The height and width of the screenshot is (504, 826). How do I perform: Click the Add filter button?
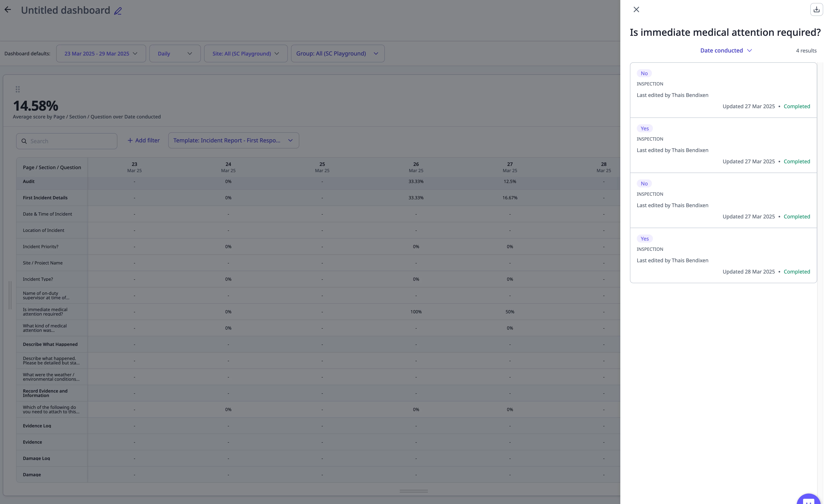(144, 140)
